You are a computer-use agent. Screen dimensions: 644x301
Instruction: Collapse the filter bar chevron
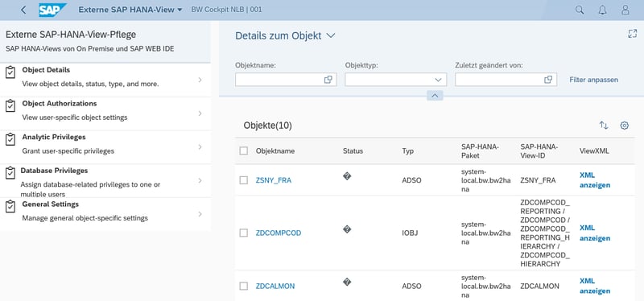pyautogui.click(x=435, y=96)
